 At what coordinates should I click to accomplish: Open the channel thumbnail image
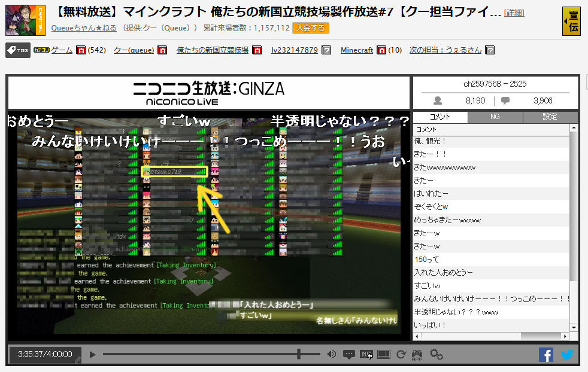26,20
